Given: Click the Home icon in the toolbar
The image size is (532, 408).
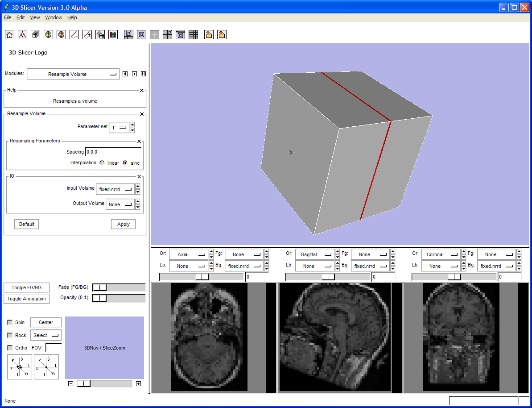Looking at the screenshot, I should pos(10,35).
